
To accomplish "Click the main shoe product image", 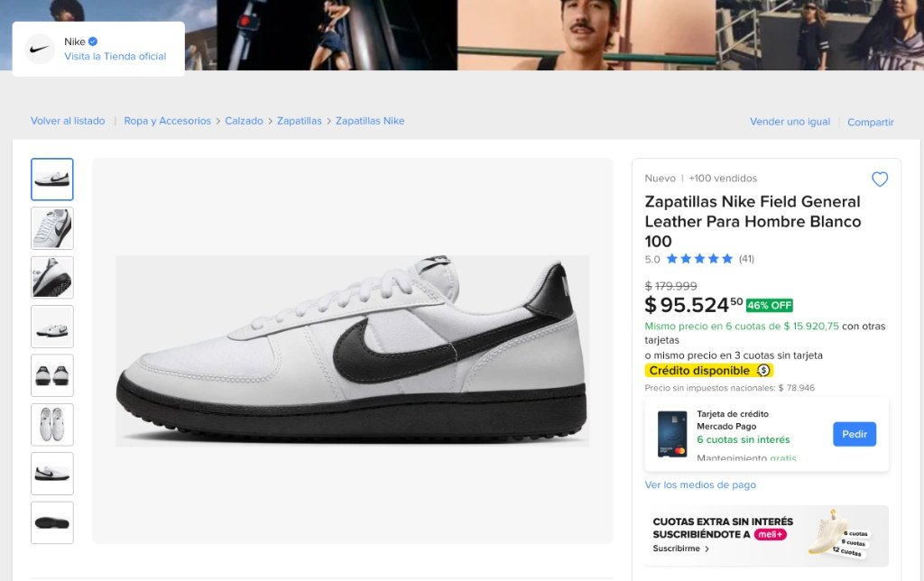I will (353, 351).
